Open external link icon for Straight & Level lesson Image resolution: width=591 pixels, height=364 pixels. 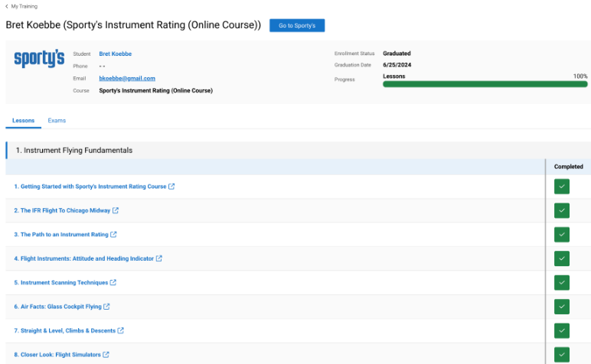(x=121, y=330)
